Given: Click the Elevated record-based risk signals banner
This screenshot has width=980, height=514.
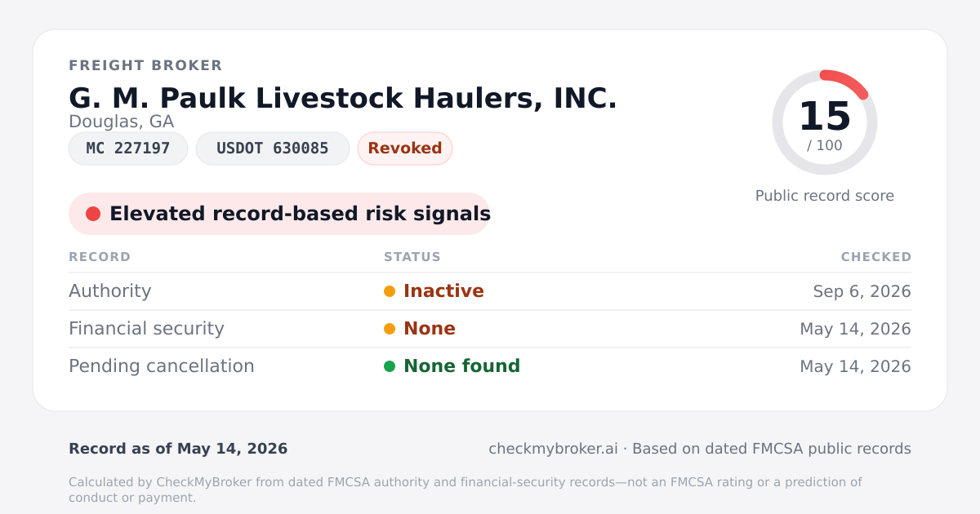Looking at the screenshot, I should point(279,214).
